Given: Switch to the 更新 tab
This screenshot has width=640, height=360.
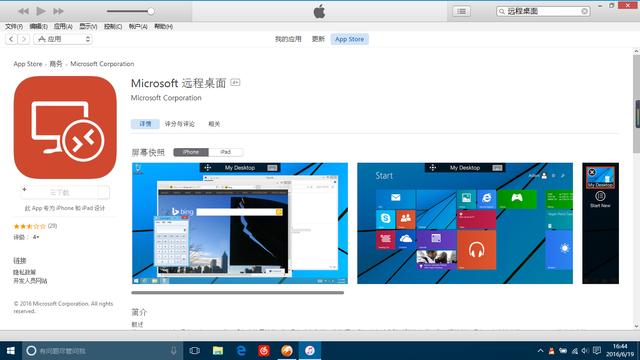Looking at the screenshot, I should click(318, 39).
